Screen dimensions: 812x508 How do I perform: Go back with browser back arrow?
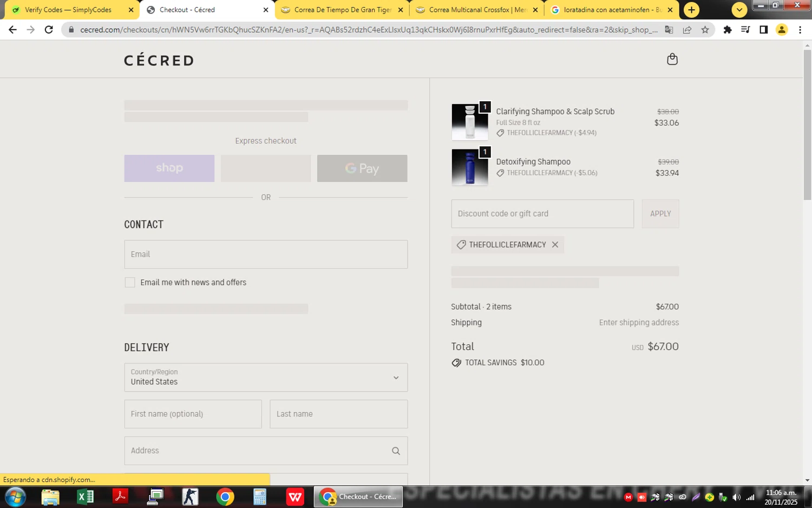12,30
